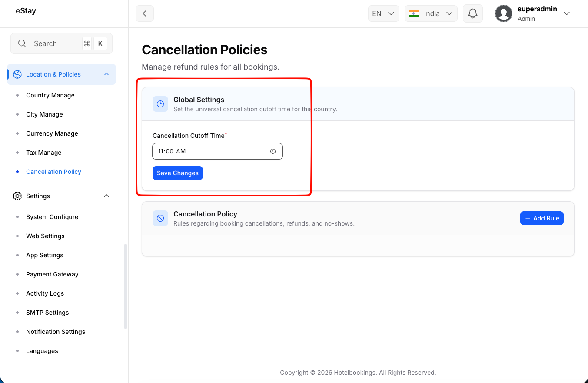Open SMTP Settings

[x=47, y=313]
